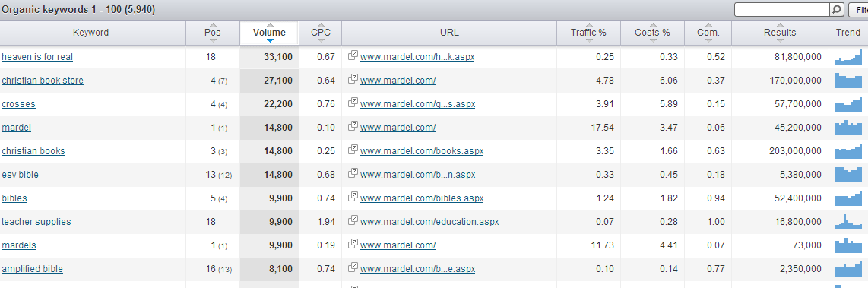This screenshot has width=868, height=288.
Task: Sort table by Pos column
Action: [x=213, y=33]
